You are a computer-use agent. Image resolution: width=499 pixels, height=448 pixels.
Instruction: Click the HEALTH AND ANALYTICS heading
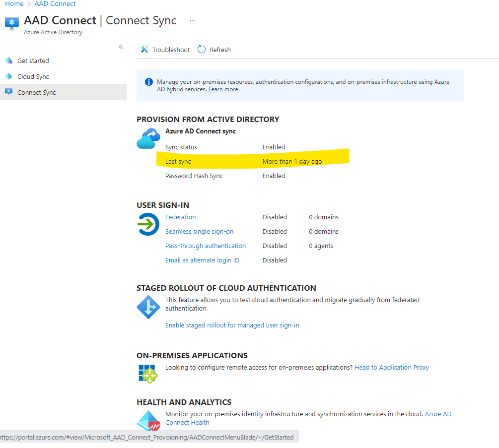click(x=184, y=402)
